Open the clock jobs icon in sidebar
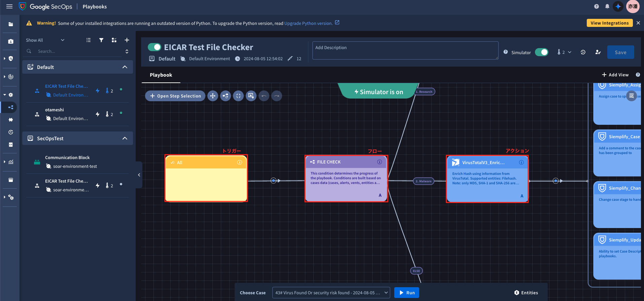 (x=11, y=132)
